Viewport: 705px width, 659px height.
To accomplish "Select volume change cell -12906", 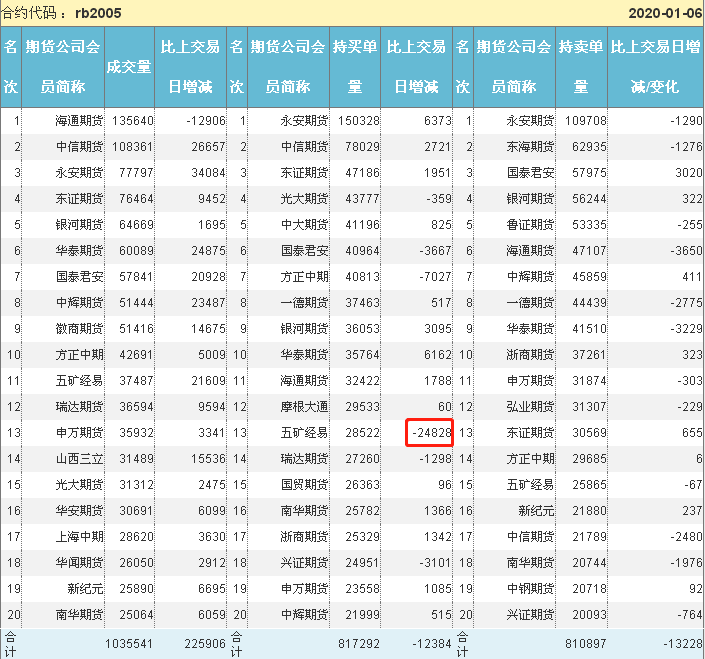I will (x=206, y=121).
